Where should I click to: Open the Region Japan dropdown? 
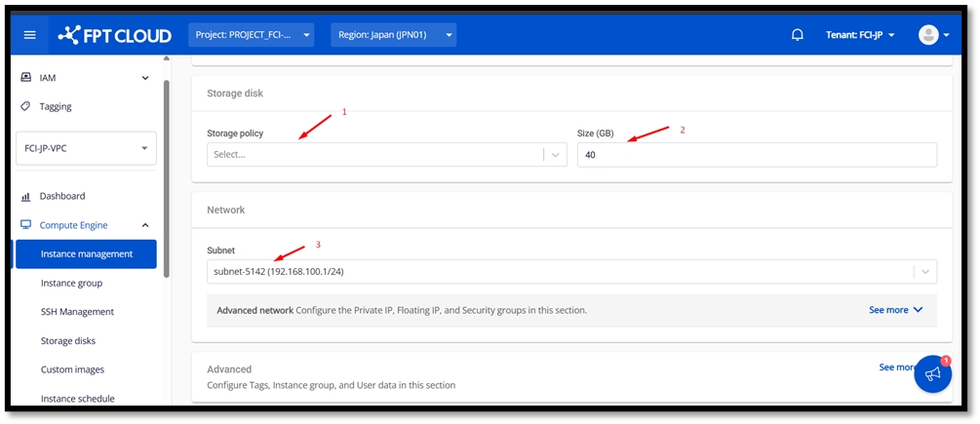tap(393, 35)
